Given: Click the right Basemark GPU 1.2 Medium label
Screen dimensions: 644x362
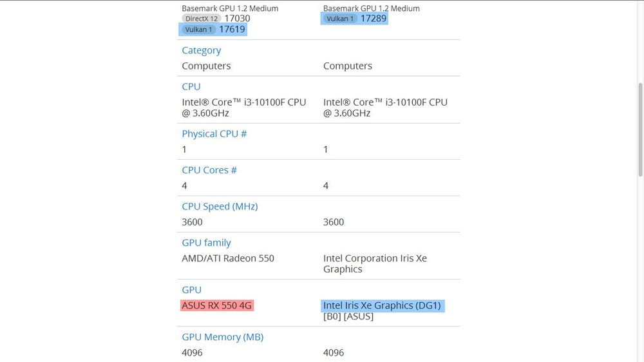Looking at the screenshot, I should click(x=372, y=8).
